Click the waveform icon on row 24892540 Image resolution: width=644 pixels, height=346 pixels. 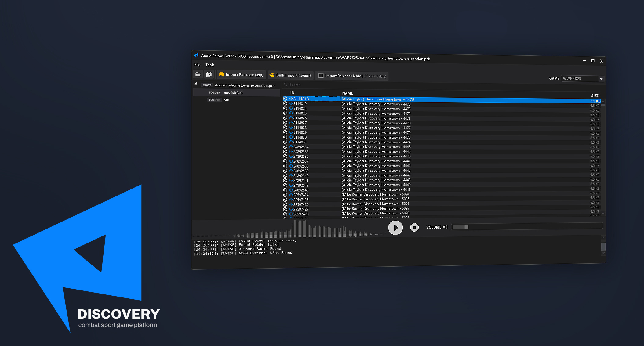(285, 175)
